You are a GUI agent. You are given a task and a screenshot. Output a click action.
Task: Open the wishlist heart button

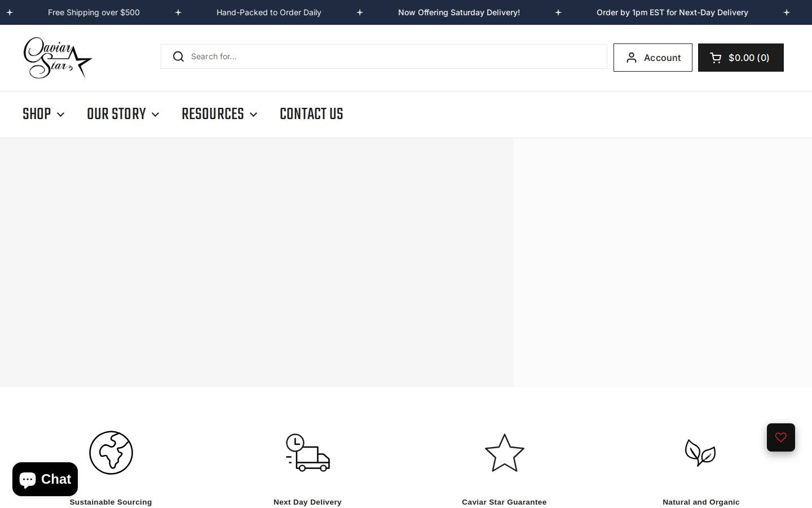point(781,437)
